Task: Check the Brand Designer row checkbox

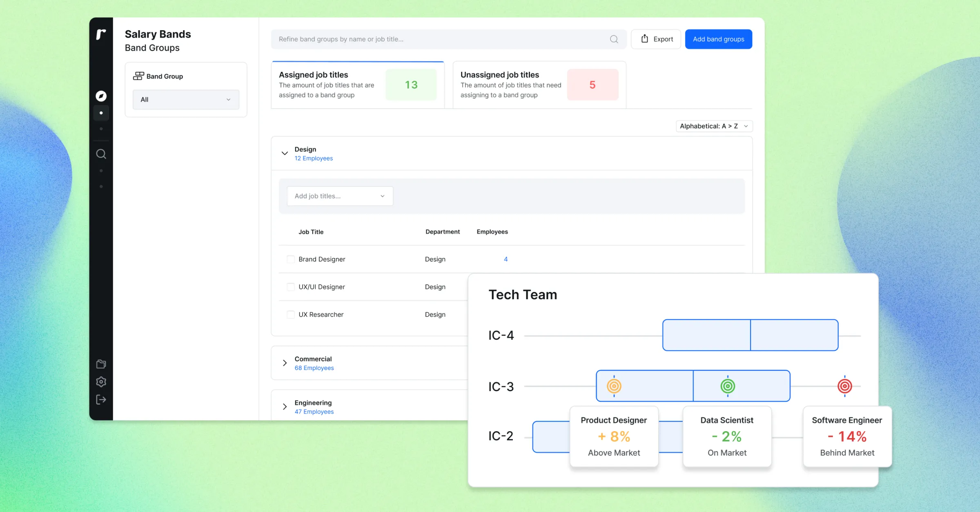Action: (291, 259)
